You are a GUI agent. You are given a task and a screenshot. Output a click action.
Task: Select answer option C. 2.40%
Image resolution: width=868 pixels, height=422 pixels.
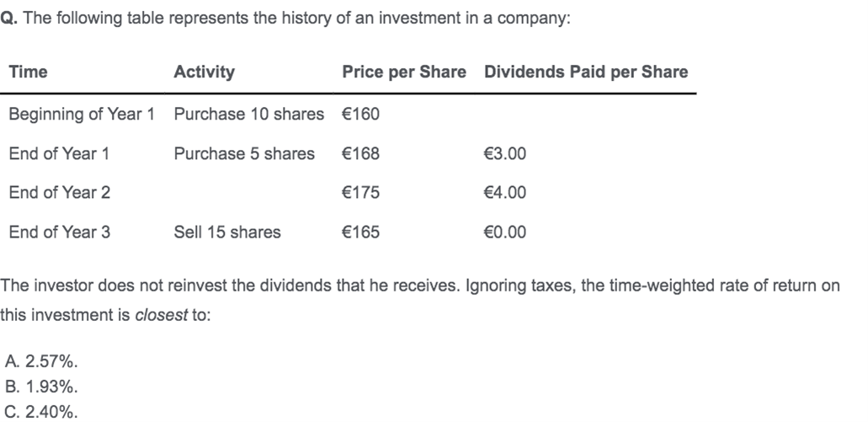pos(41,412)
